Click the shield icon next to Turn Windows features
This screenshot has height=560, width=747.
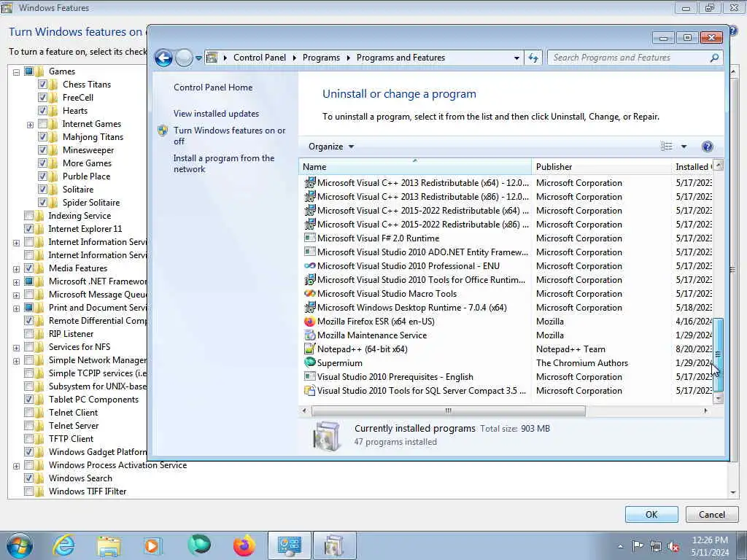pos(163,131)
